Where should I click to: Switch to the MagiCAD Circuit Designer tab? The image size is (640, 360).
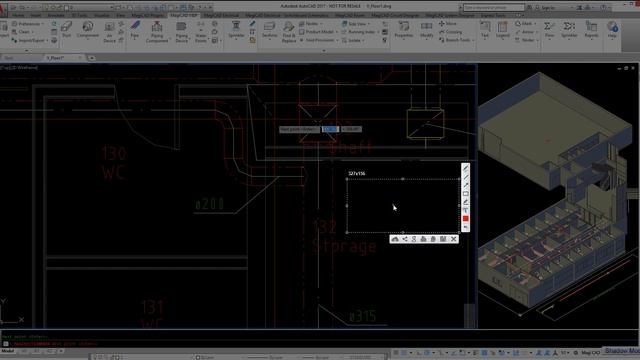point(395,15)
